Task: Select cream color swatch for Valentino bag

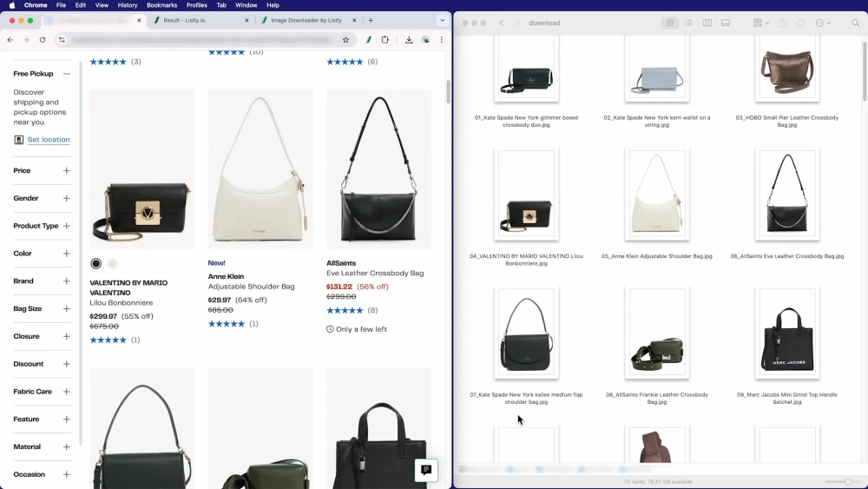Action: (112, 263)
